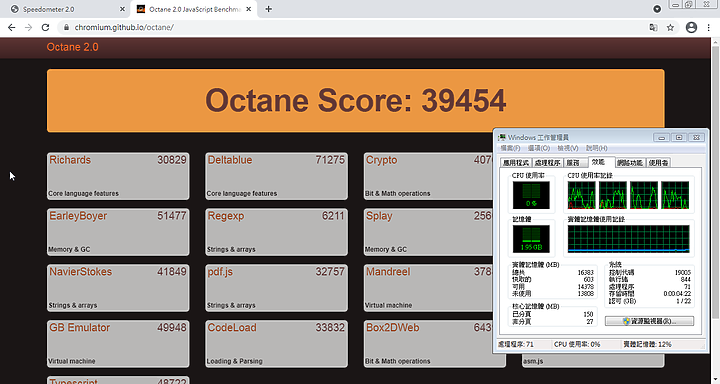Click the GB Emulator benchmark card
720x384 pixels.
(118, 344)
